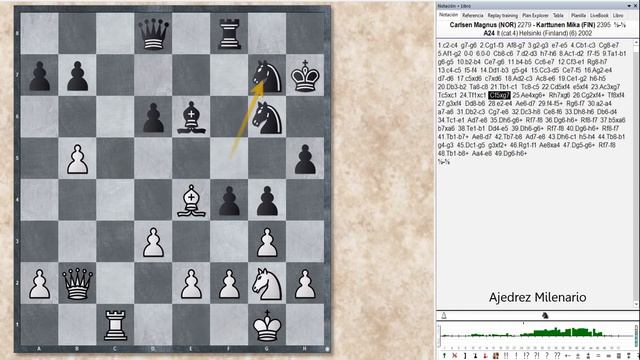The width and height of the screenshot is (640, 360).
Task: Click the white bell icon below notation
Action: point(444,315)
